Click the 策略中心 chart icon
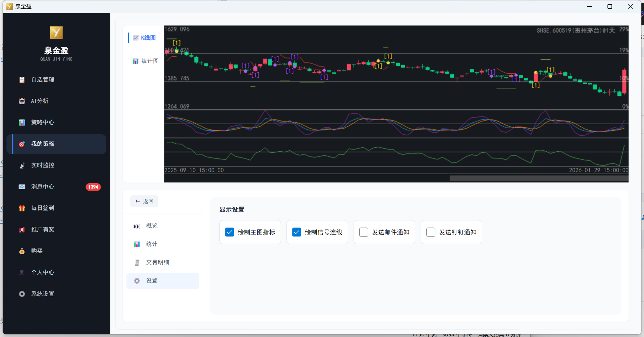644x337 pixels. pos(22,123)
